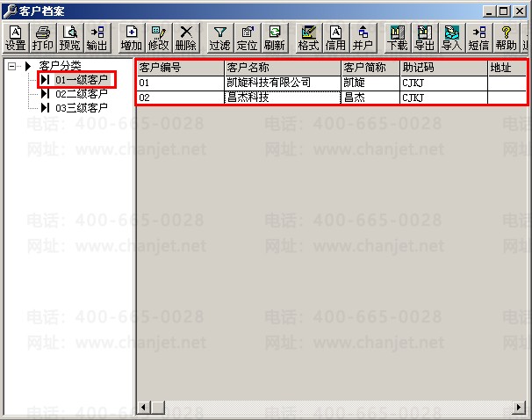Open the 过滤 filter tool
This screenshot has height=420, width=532.
click(219, 38)
